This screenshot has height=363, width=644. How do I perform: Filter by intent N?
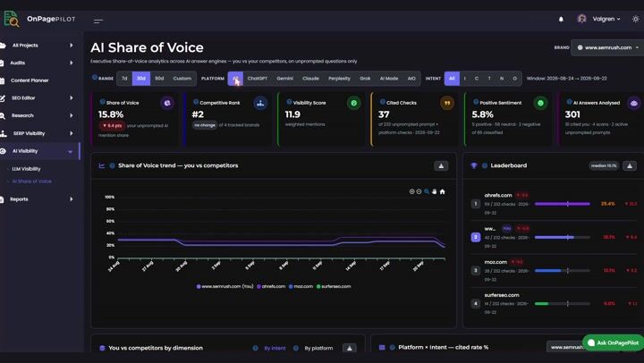click(x=502, y=79)
